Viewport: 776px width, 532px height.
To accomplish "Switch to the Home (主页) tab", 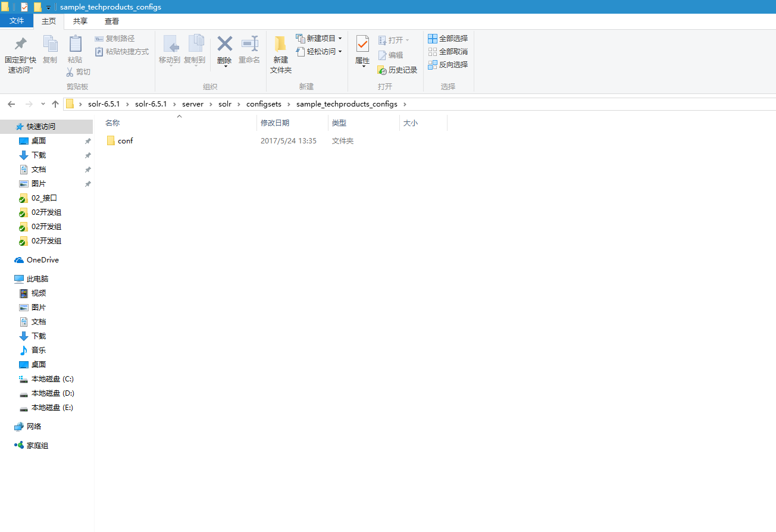I will click(49, 21).
